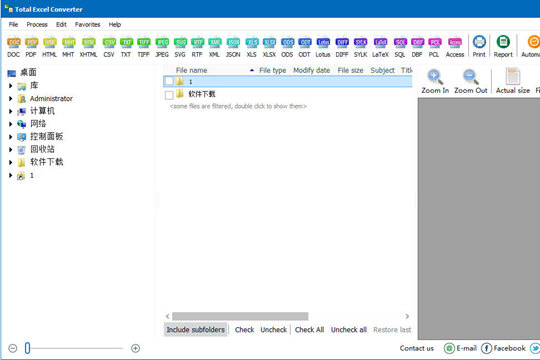Select XLSX output format
Image resolution: width=540 pixels, height=360 pixels.
(x=269, y=47)
